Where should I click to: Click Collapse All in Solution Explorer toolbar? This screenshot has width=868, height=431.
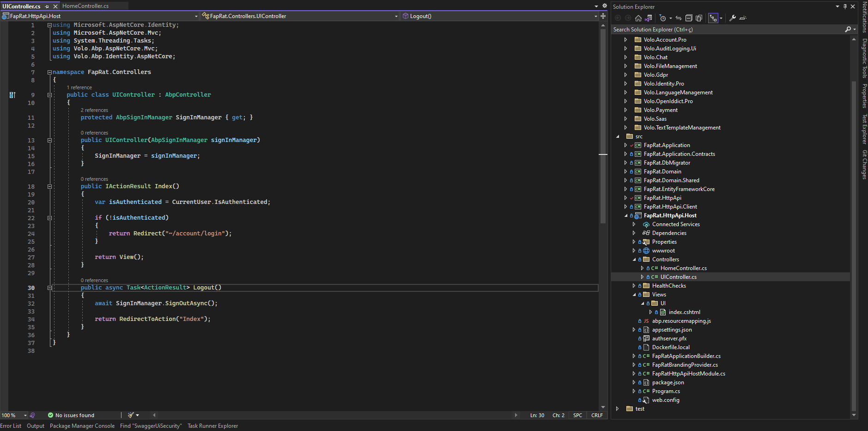(689, 18)
